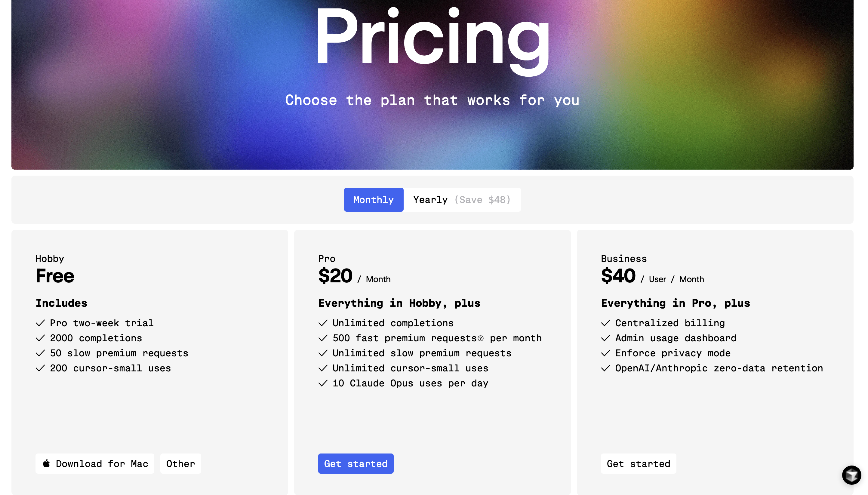Click the checkmark next to Centralized billing

coord(605,323)
